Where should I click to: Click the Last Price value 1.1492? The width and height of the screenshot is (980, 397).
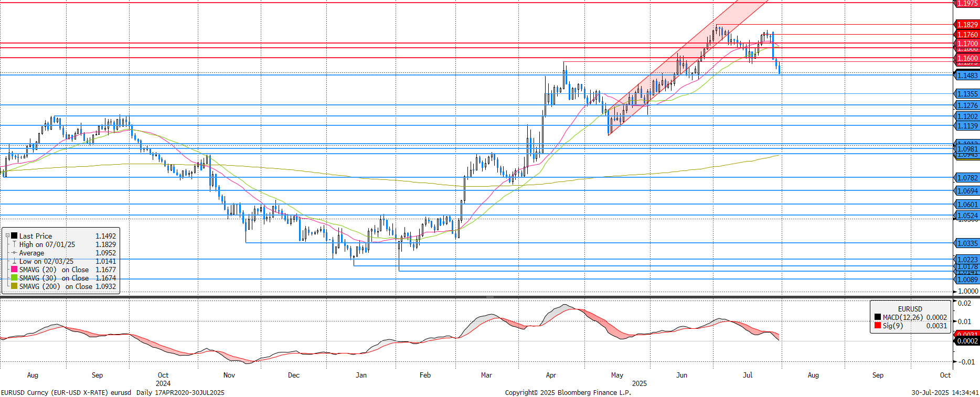(x=105, y=236)
